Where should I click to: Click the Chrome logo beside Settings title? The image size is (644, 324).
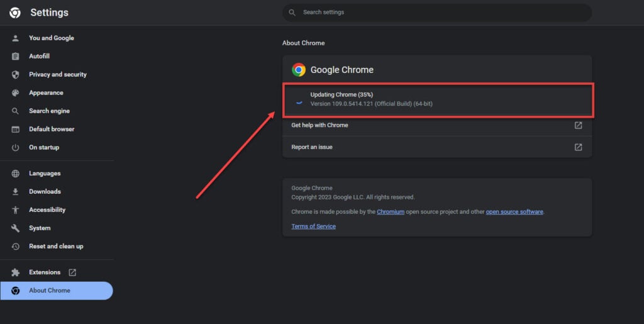pos(15,13)
